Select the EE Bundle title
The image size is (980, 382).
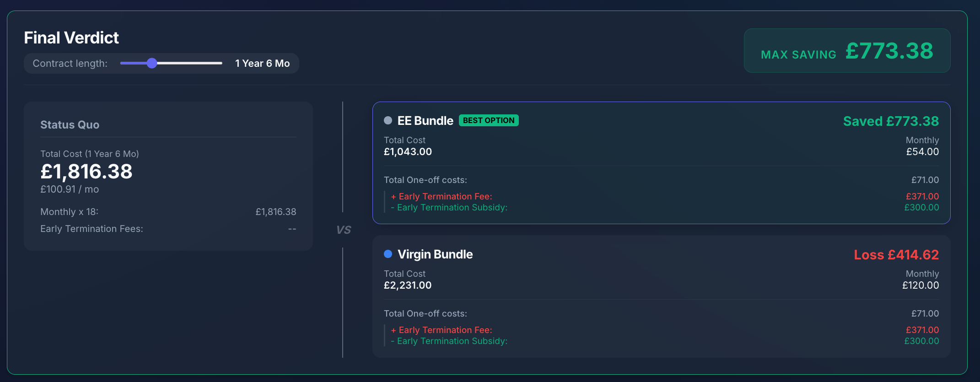click(x=425, y=121)
